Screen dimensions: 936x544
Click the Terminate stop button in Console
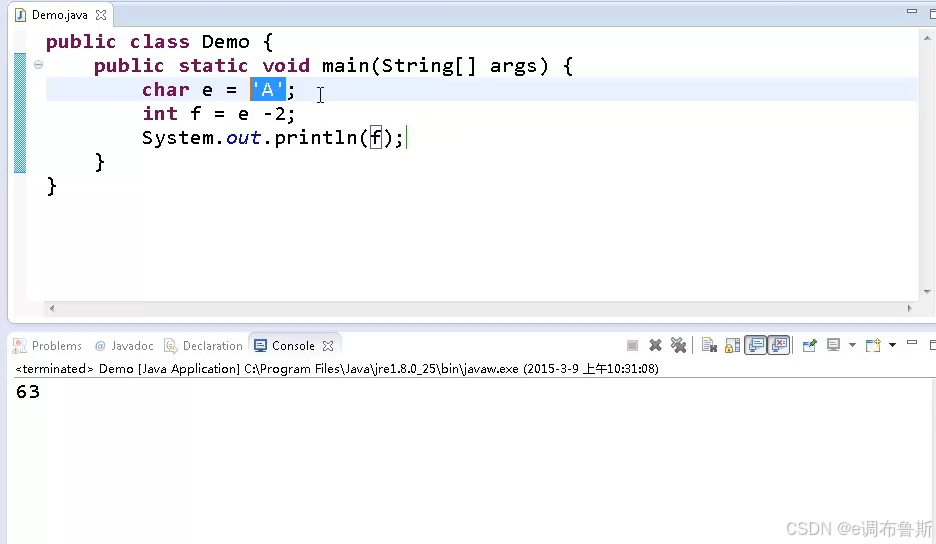[x=632, y=345]
